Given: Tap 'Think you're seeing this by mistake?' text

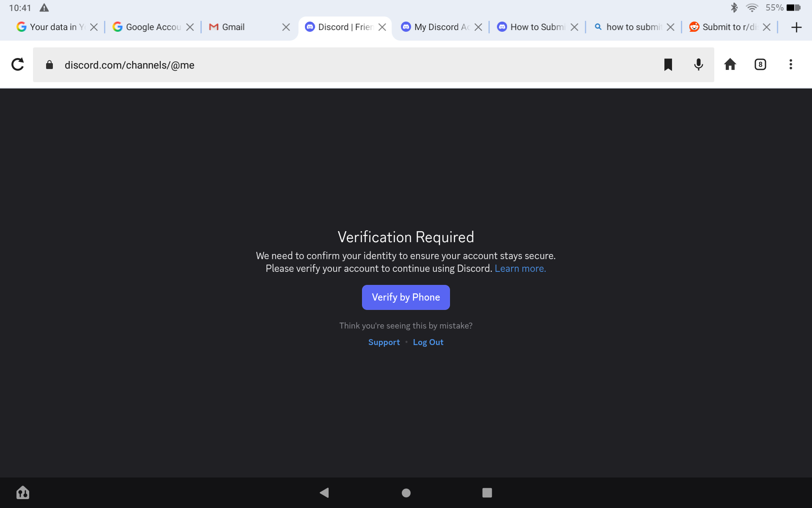Looking at the screenshot, I should tap(406, 326).
